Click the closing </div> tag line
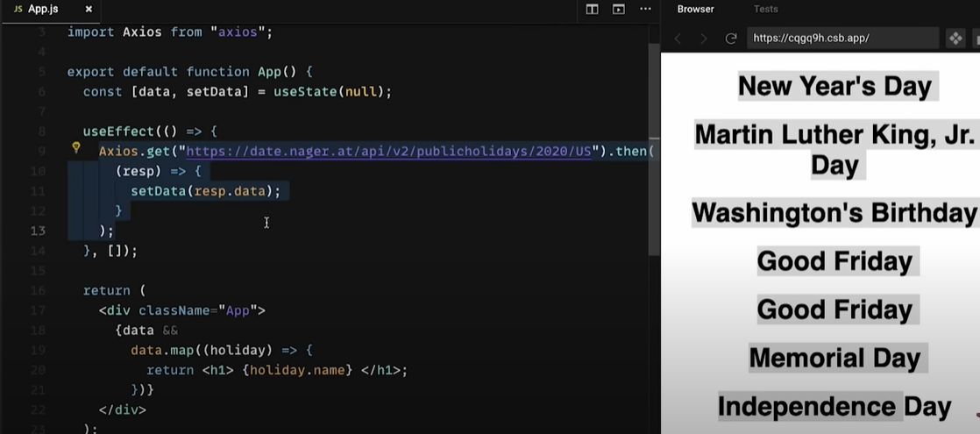This screenshot has height=434, width=980. pos(123,410)
